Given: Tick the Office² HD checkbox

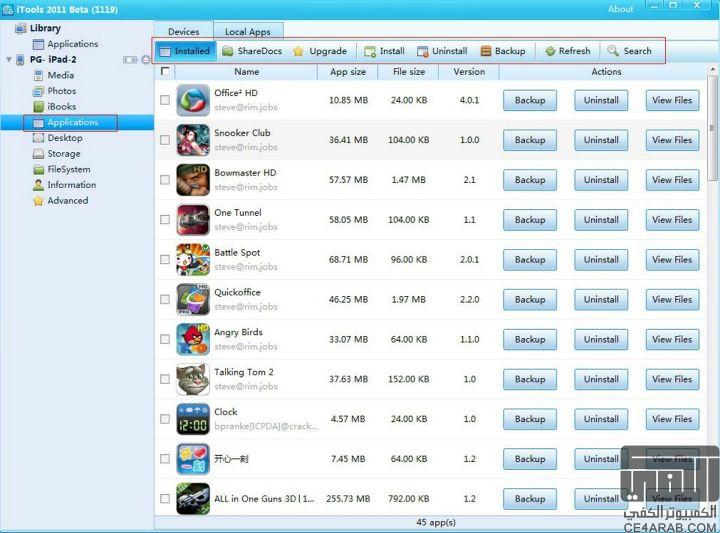Looking at the screenshot, I should coord(165,100).
